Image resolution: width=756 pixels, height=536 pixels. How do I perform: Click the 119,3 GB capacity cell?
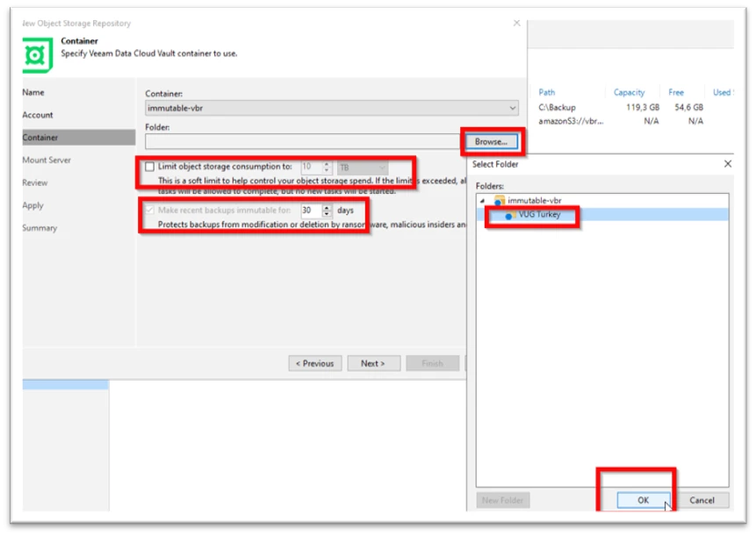point(643,107)
